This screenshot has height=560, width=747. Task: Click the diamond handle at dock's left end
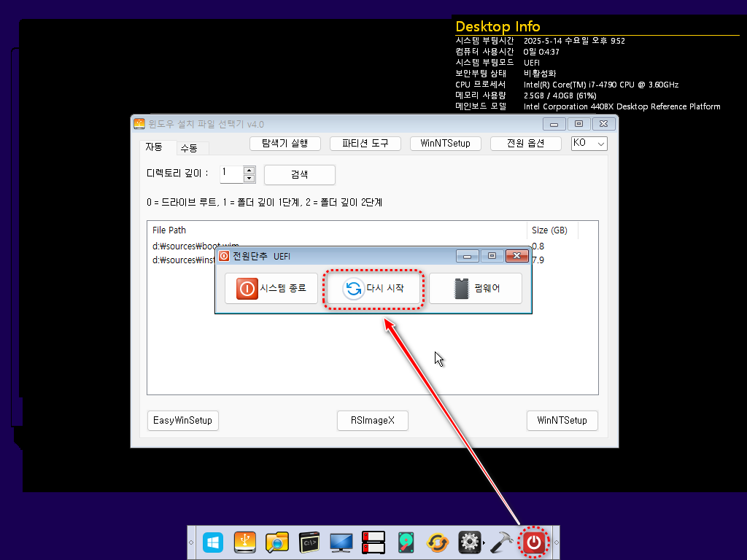coord(191,542)
